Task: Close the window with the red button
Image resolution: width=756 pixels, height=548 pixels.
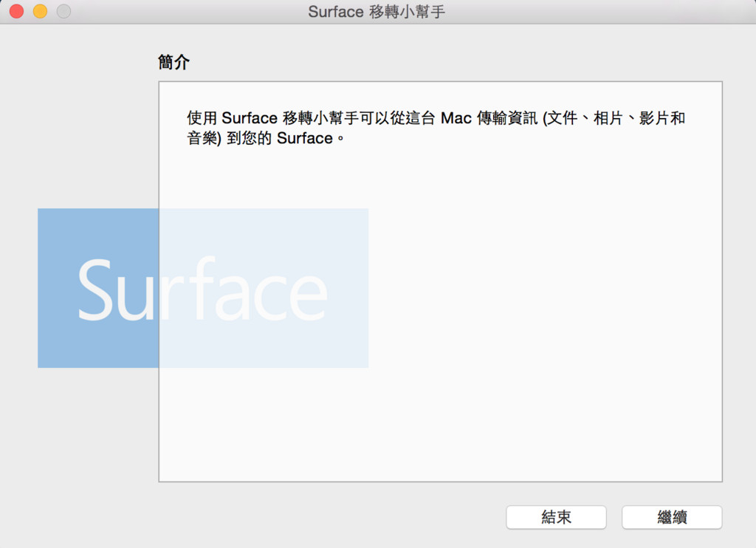Action: pyautogui.click(x=16, y=12)
